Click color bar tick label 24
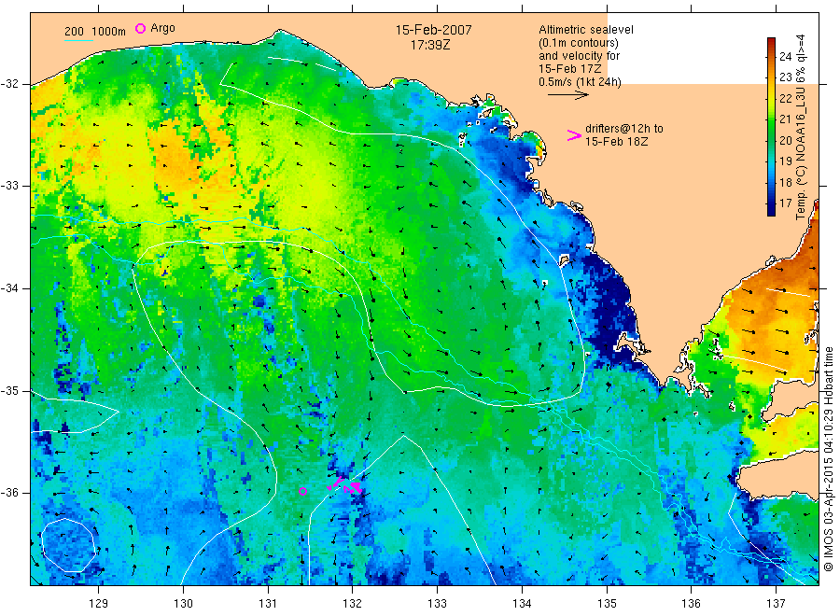The image size is (840, 616). (785, 57)
